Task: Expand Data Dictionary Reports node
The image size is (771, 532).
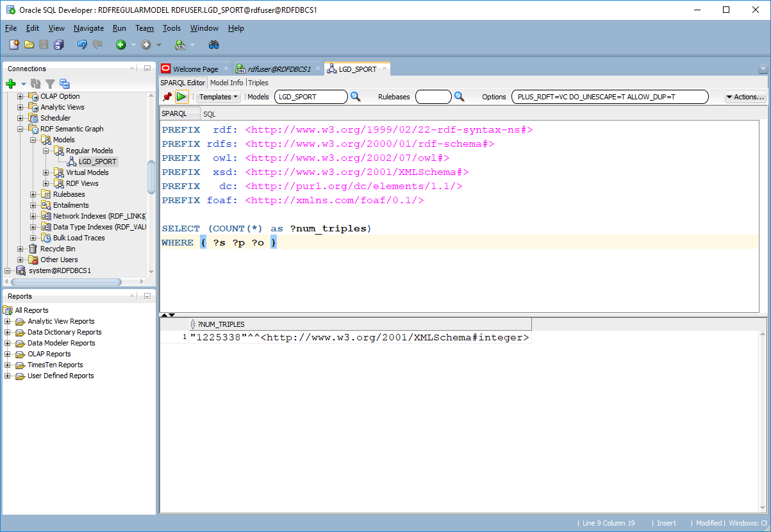Action: tap(8, 332)
